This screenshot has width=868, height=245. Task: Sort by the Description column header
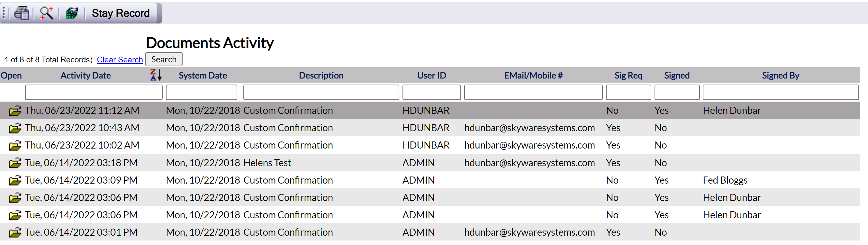coord(321,76)
